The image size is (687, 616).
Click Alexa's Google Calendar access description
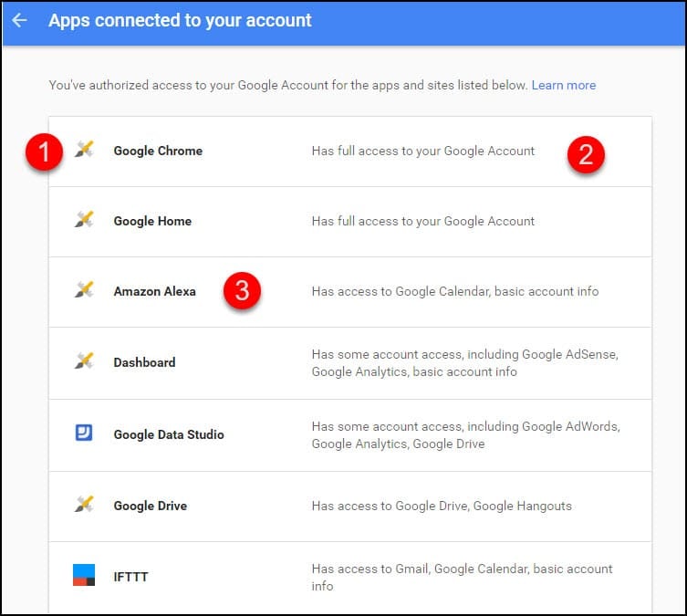point(454,291)
